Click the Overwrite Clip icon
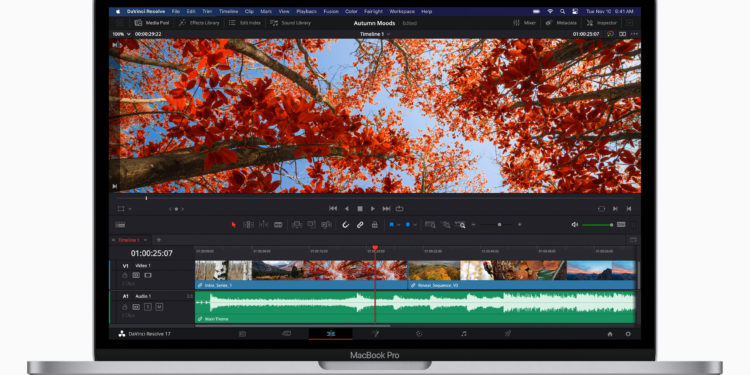Image resolution: width=750 pixels, height=375 pixels. (x=311, y=224)
